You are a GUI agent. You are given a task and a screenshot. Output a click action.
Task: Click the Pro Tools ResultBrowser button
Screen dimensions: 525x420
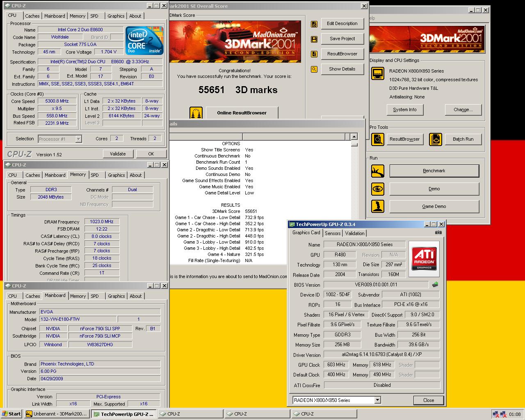[x=404, y=139]
